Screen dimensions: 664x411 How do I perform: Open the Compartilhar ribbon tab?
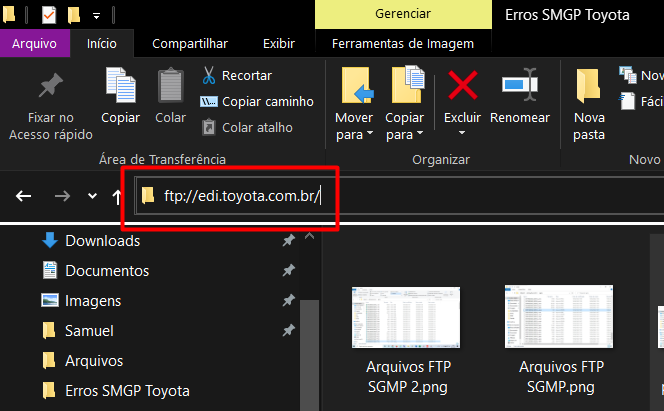(190, 43)
